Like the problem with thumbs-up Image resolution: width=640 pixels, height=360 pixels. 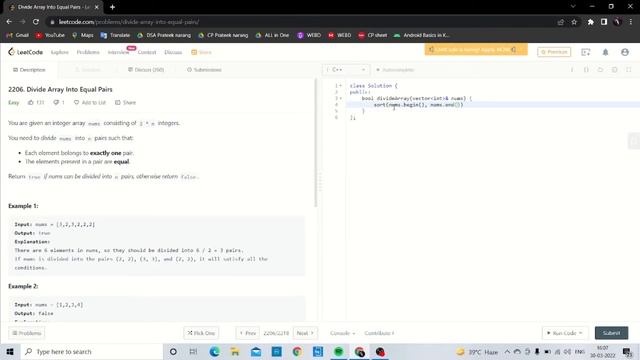36,102
